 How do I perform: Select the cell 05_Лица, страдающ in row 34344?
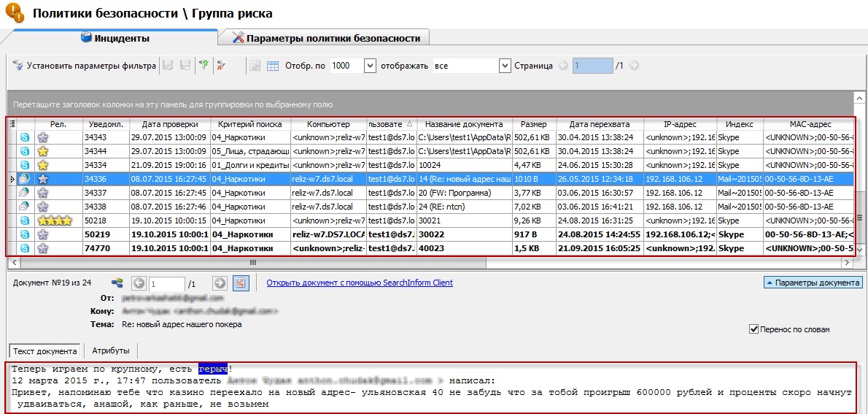pos(251,150)
